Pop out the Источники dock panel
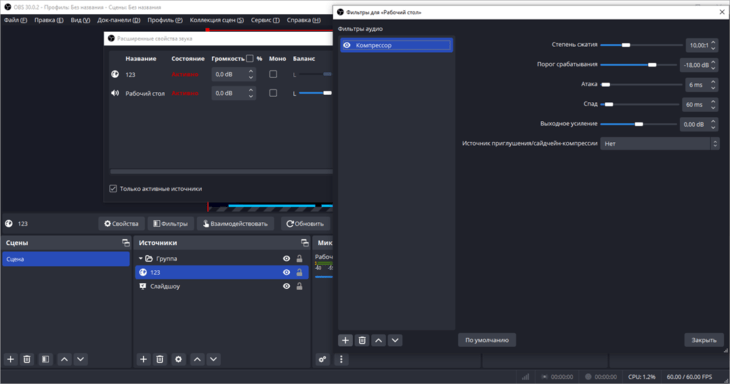730x384 pixels. pyautogui.click(x=304, y=243)
